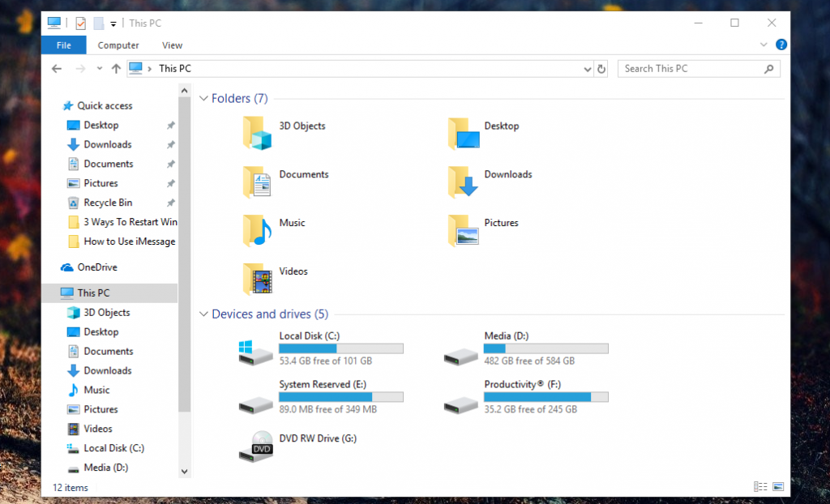The width and height of the screenshot is (830, 504).
Task: Switch to the Computer ribbon tab
Action: coord(118,45)
